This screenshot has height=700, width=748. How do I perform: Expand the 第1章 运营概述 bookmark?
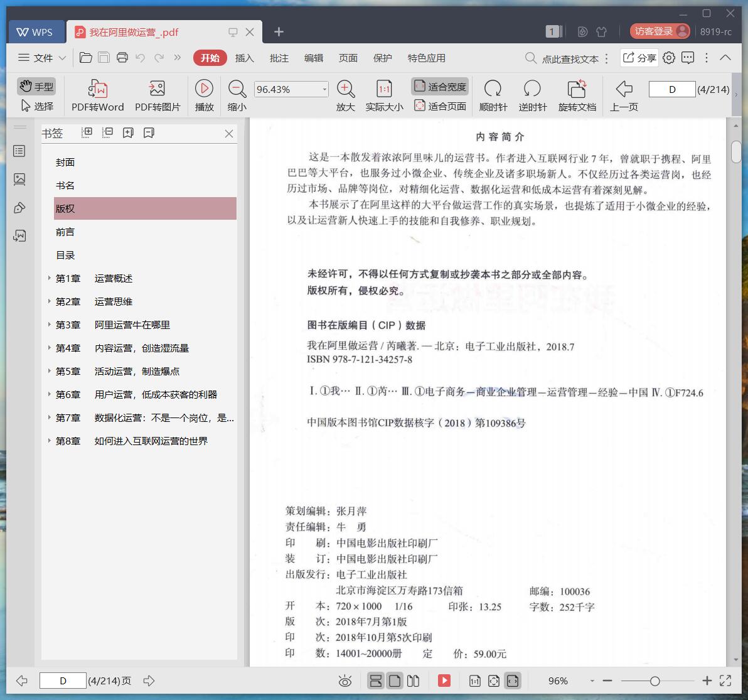50,278
